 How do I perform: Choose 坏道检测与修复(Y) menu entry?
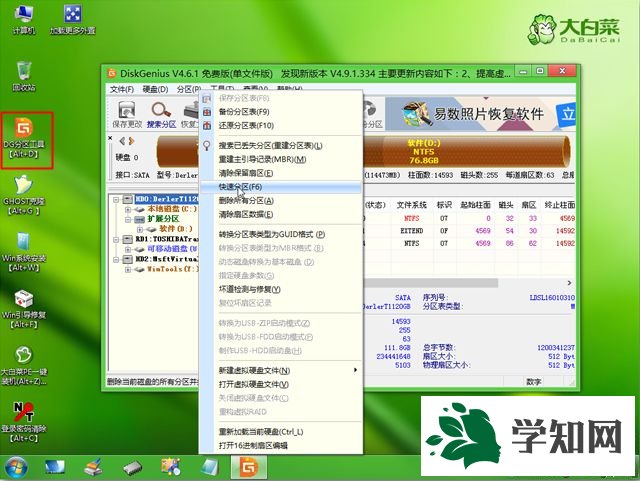(280, 289)
